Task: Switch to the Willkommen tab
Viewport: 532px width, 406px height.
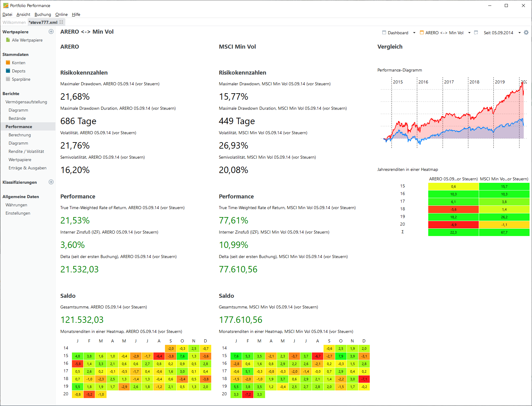Action: (x=14, y=22)
